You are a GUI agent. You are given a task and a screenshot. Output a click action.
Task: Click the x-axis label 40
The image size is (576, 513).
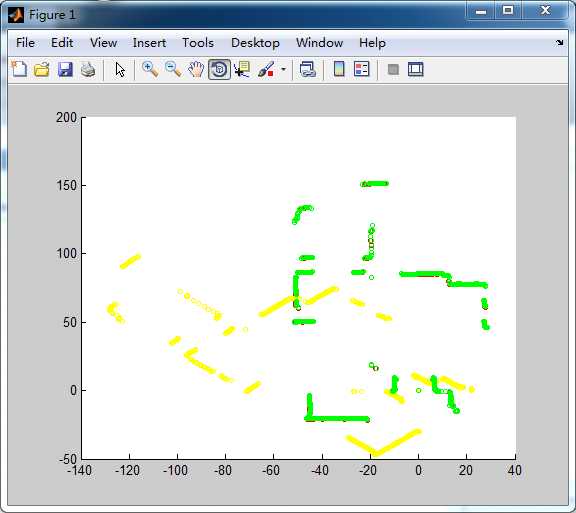[x=515, y=470]
